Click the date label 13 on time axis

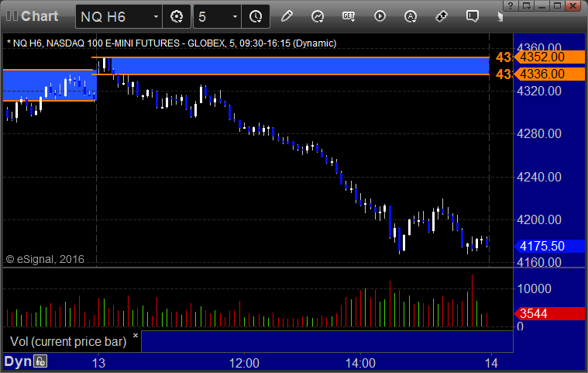point(98,363)
